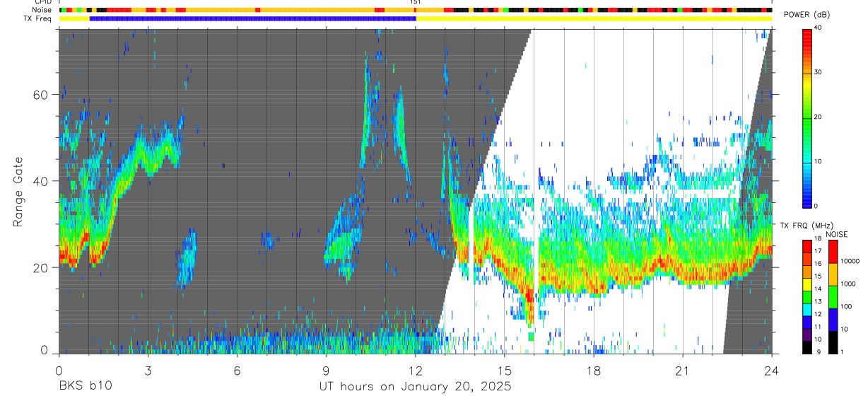Click the black 1–10 swatch in NOISE legend

(x=833, y=342)
